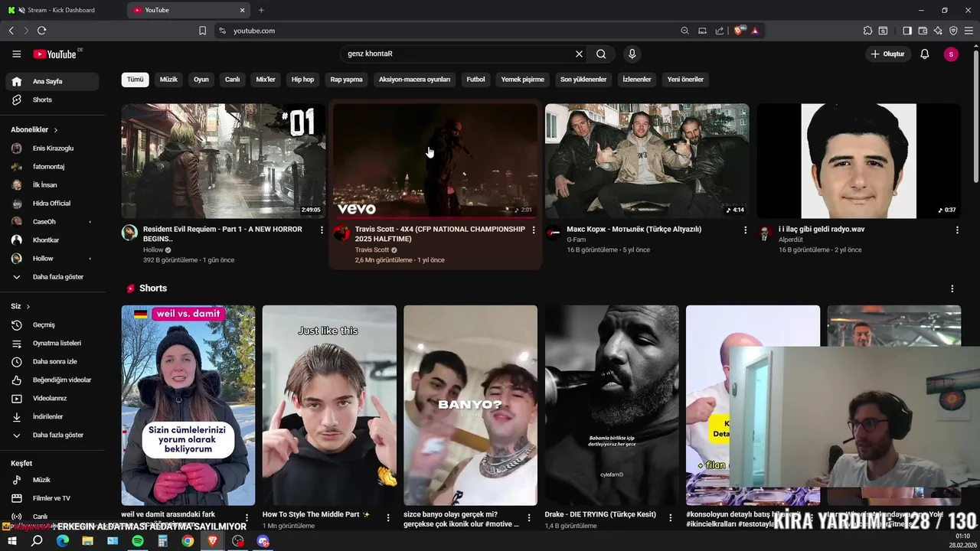Open Drake DIE TRYING short options menu
980x551 pixels.
671,518
